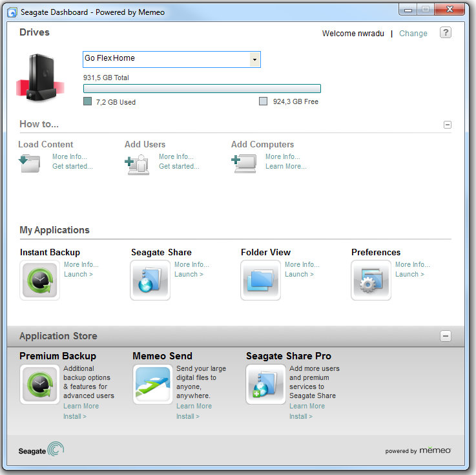Click the powered by memeo logo
This screenshot has width=476, height=475.
[418, 450]
